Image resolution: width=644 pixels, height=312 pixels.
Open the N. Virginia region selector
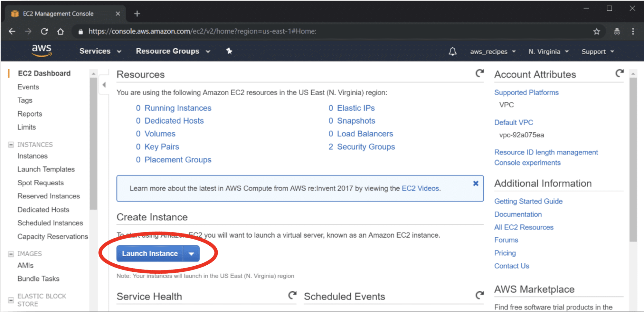coord(548,52)
